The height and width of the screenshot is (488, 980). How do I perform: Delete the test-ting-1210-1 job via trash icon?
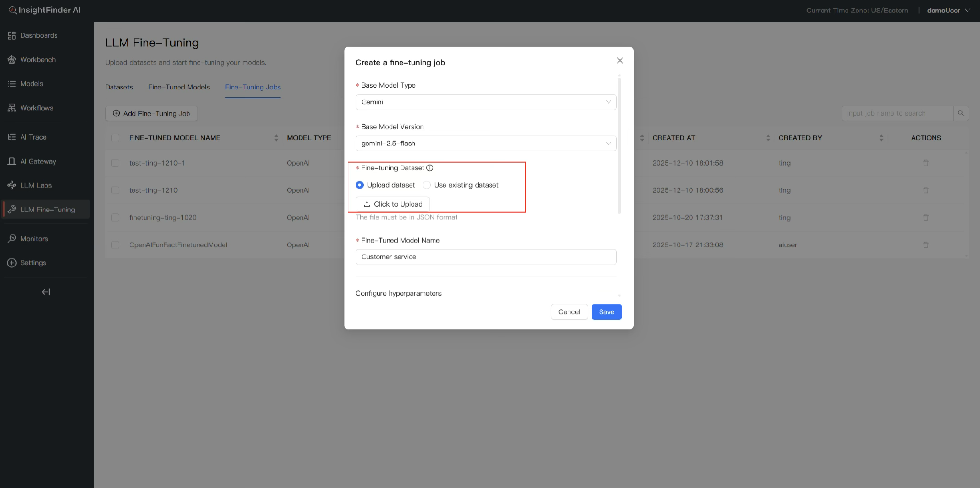click(925, 163)
